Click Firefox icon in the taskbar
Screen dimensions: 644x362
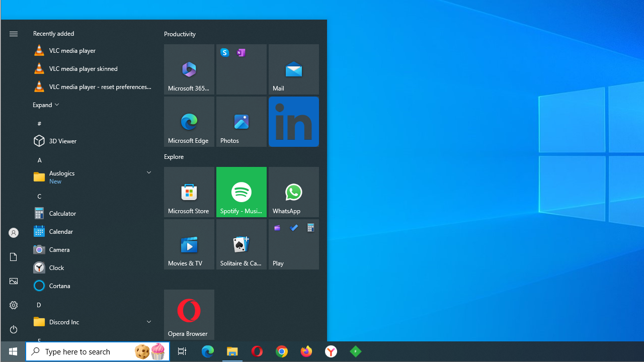click(x=306, y=351)
